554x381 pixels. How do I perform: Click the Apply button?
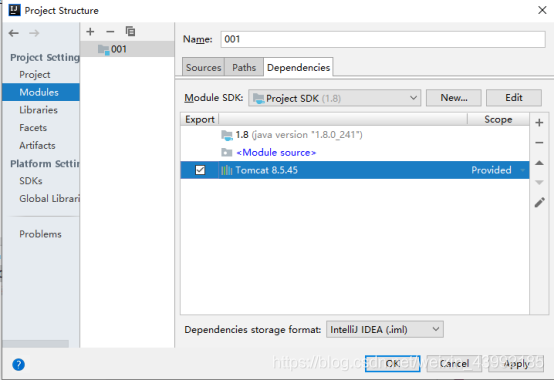[516, 363]
